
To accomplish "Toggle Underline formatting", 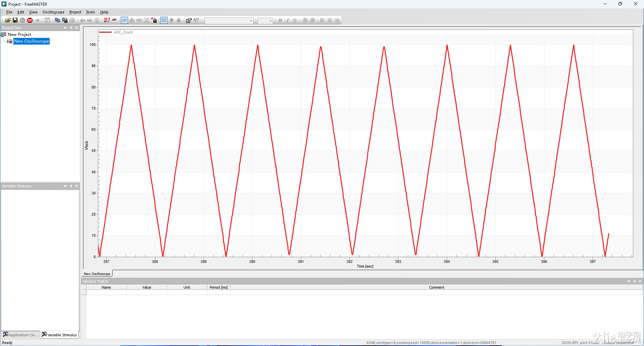I will coord(295,20).
